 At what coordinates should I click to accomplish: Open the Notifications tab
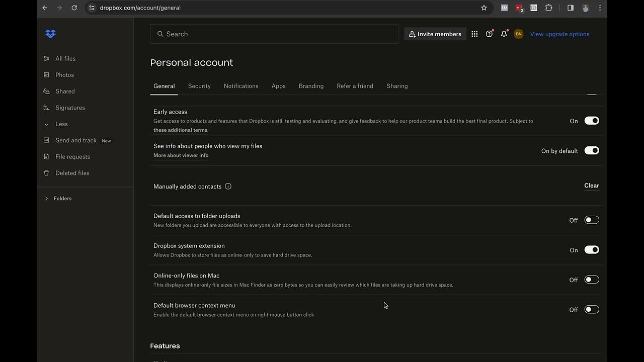tap(241, 86)
